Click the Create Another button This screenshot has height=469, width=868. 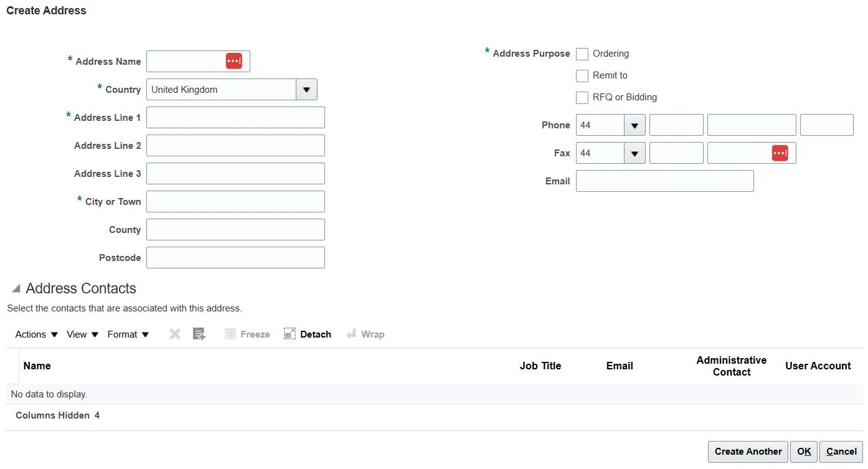(748, 452)
